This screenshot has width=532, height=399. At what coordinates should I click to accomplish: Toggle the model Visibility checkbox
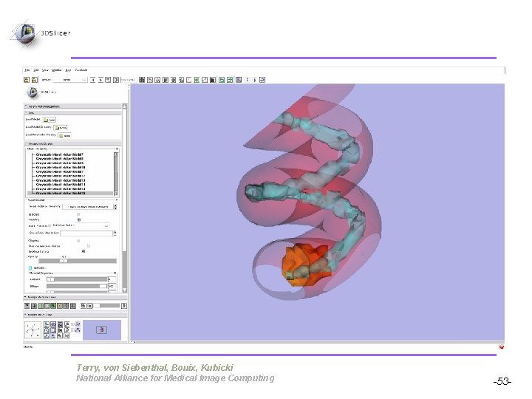[x=79, y=220]
